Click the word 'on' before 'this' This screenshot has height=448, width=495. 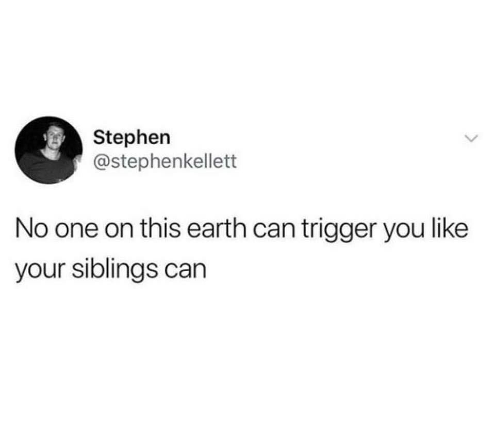[x=118, y=231]
